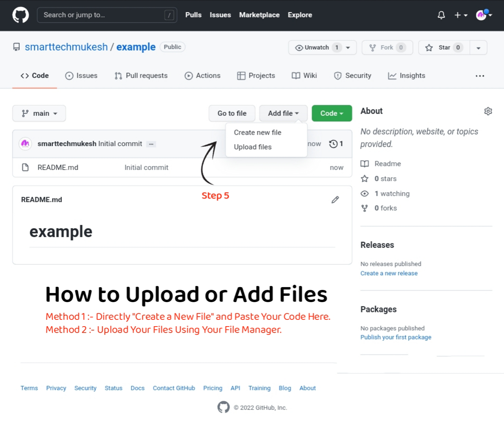Open Marketplace in top navigation
The height and width of the screenshot is (427, 504).
point(259,15)
